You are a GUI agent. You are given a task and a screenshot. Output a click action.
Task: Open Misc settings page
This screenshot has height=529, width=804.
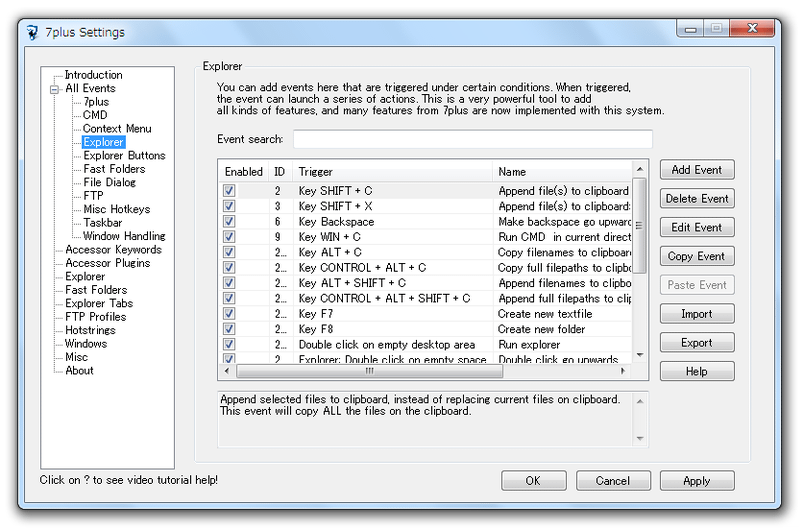click(76, 357)
